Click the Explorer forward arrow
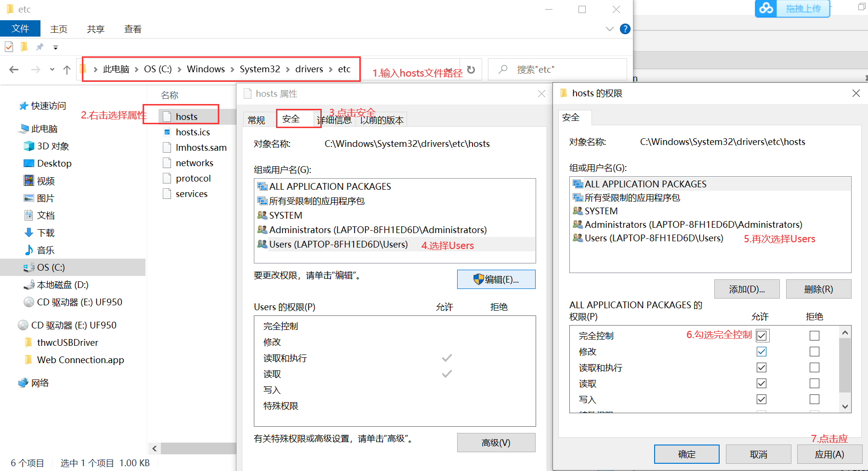Screen dimensions: 868x471 (36, 70)
